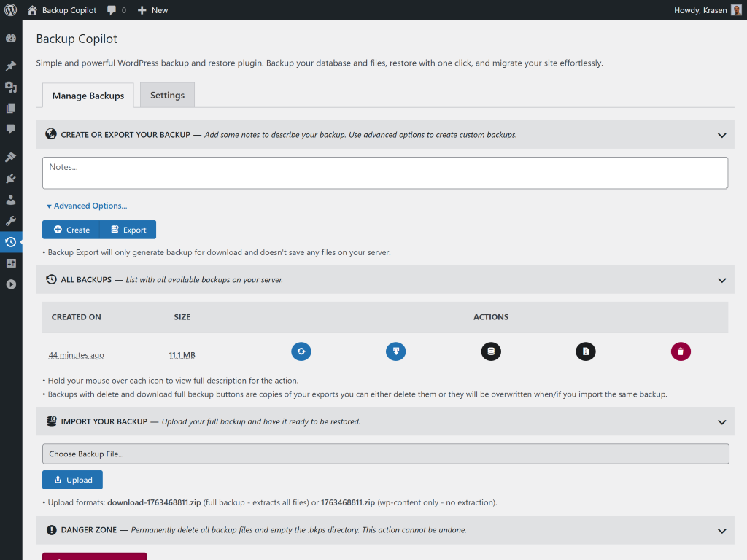Click the 'Backup Copilot' page heading
Viewport: 747px width, 560px height.
coord(77,39)
